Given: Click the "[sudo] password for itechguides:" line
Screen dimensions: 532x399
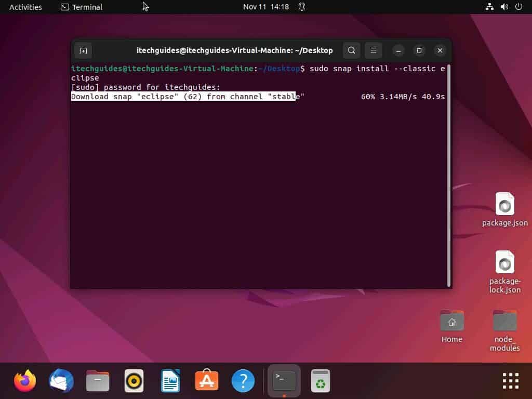Looking at the screenshot, I should tap(145, 87).
